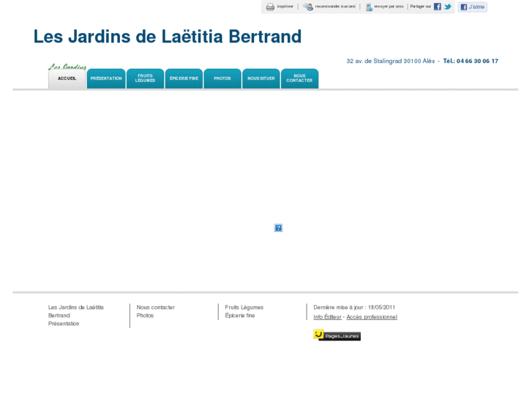Click the telephone number 04 66 30 06 17
Screen dimensions: 532x399
[x=477, y=61]
